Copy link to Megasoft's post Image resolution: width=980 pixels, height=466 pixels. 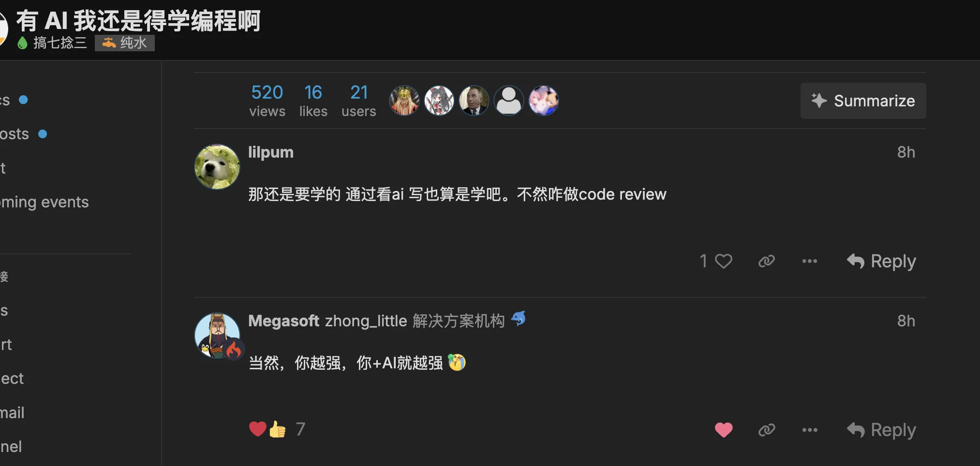[766, 430]
